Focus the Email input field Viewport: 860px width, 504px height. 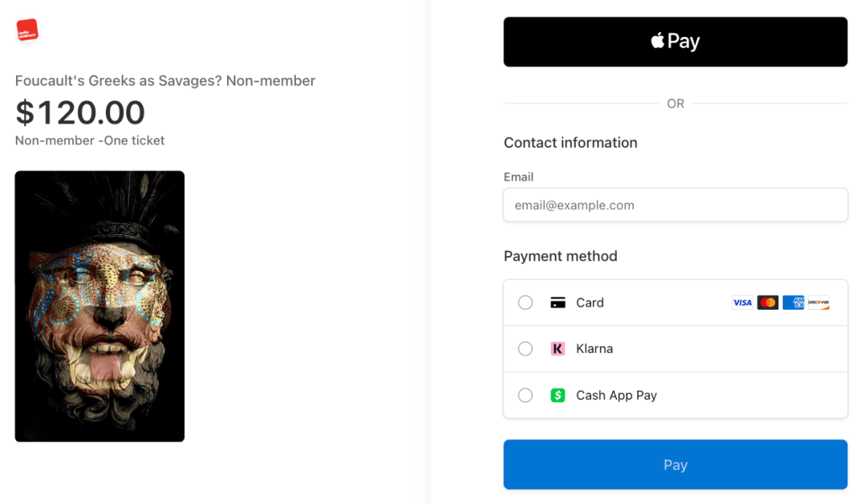(675, 205)
